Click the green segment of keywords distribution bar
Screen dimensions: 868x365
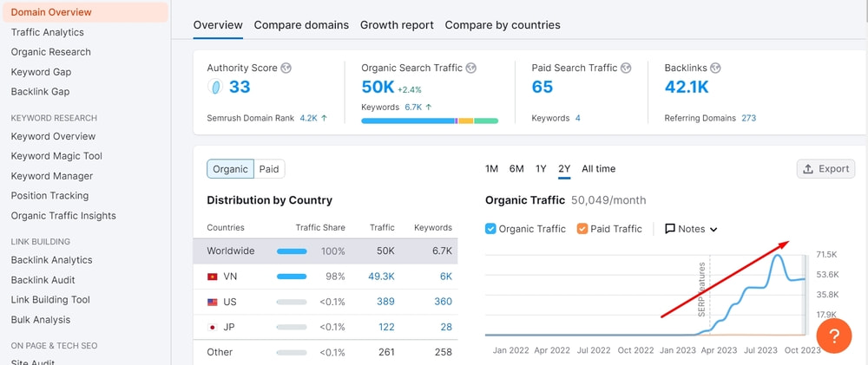(486, 121)
